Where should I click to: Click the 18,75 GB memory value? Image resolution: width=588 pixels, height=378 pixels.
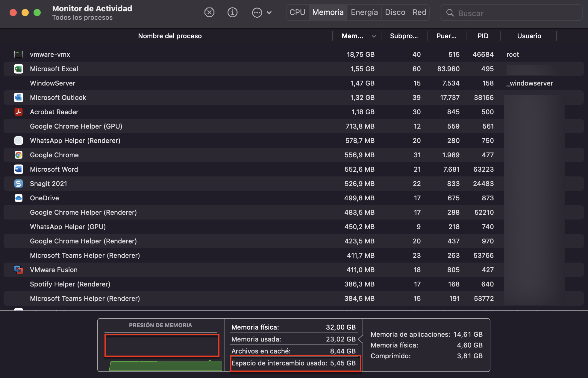pyautogui.click(x=360, y=54)
